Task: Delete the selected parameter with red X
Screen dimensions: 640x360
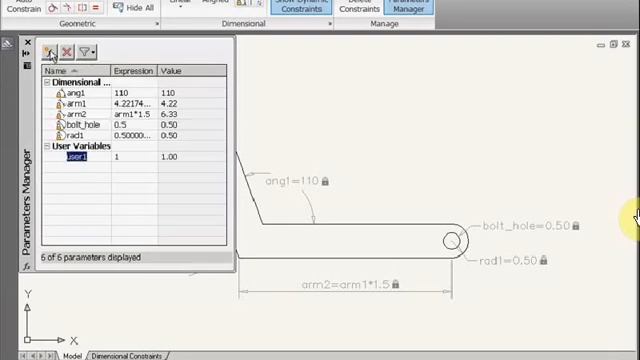Action: click(x=67, y=52)
